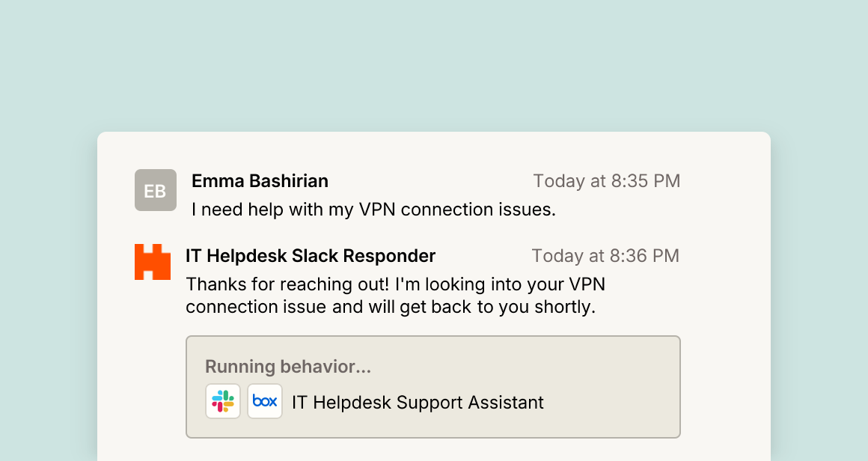The height and width of the screenshot is (461, 868).
Task: Click the Running behavior status label
Action: pos(288,367)
